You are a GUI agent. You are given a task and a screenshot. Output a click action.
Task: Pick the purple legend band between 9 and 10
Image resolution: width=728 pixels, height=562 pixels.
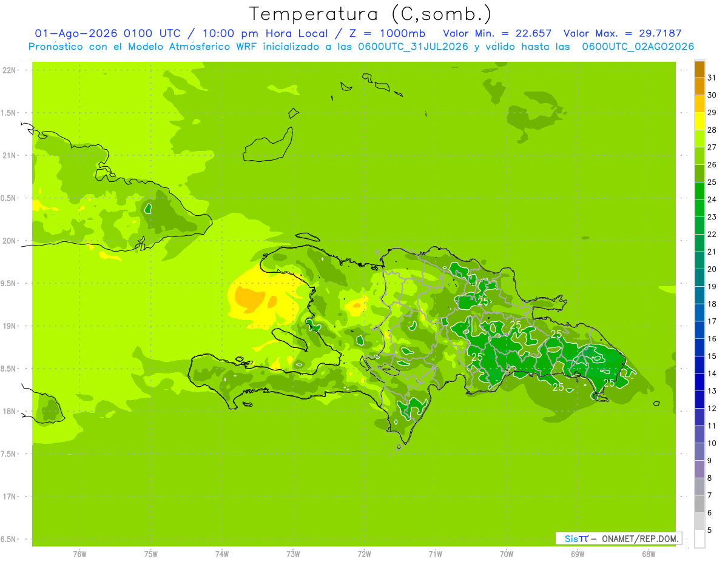(x=699, y=452)
